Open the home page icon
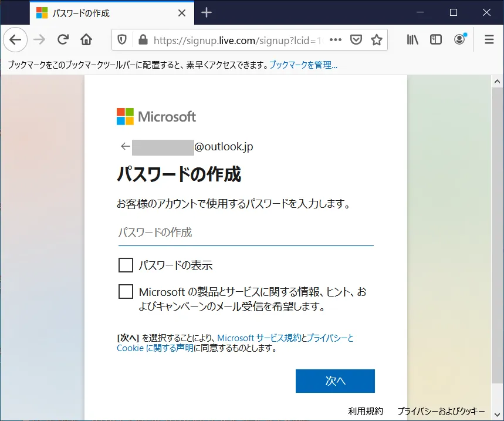 click(86, 40)
